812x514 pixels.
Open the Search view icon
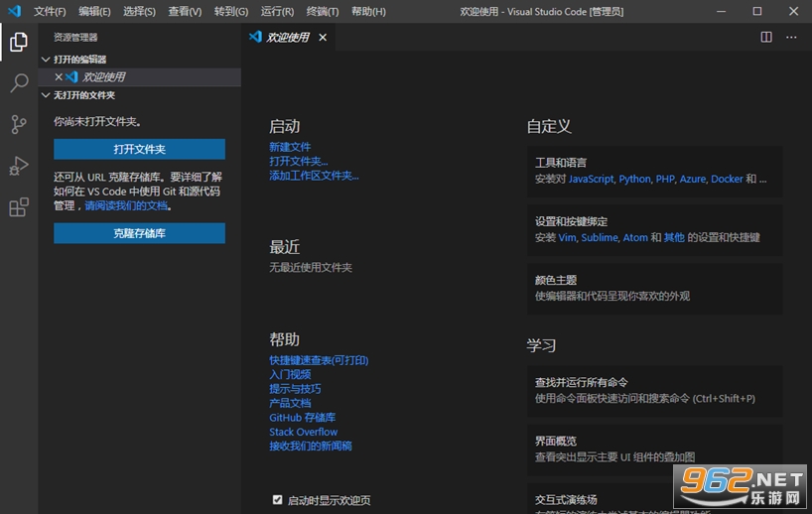click(x=19, y=82)
